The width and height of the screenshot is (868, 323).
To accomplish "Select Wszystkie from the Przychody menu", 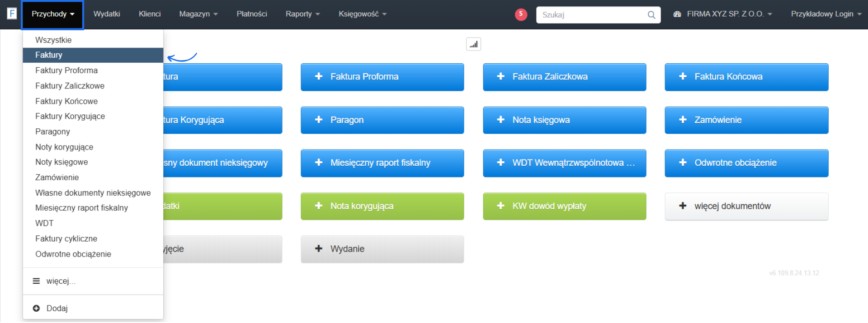I will pos(93,40).
